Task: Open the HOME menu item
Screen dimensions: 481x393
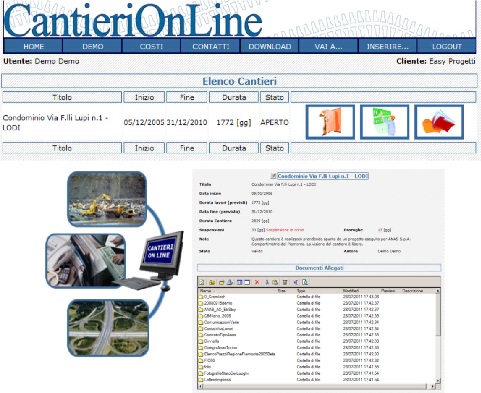Action: pos(33,46)
